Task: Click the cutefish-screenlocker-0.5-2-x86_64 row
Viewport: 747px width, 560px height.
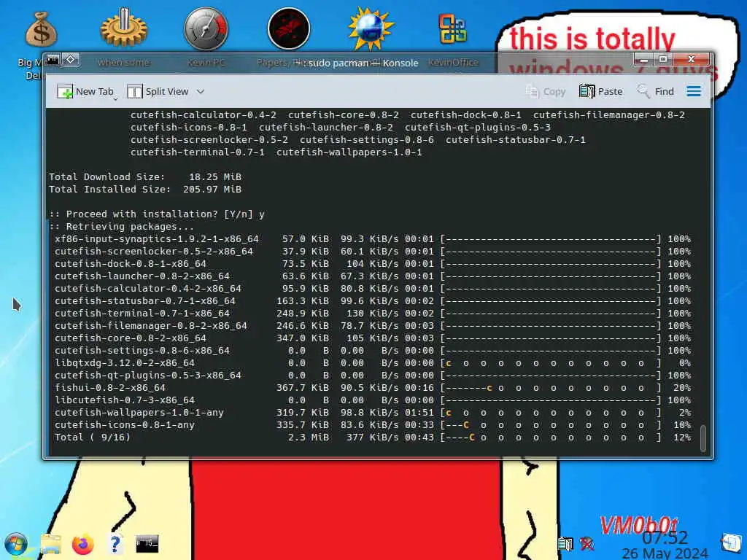Action: [x=373, y=252]
